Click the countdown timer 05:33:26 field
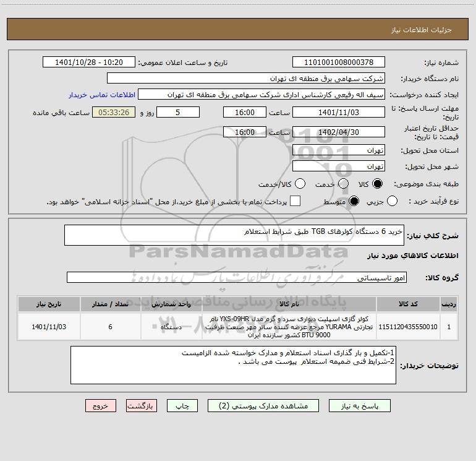Image resolution: width=476 pixels, height=461 pixels. tap(114, 112)
